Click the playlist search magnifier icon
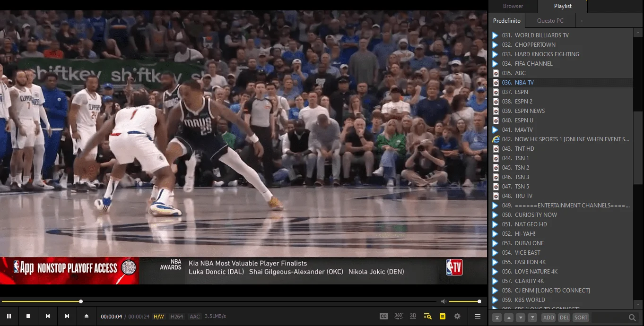The image size is (644, 326). [x=632, y=317]
